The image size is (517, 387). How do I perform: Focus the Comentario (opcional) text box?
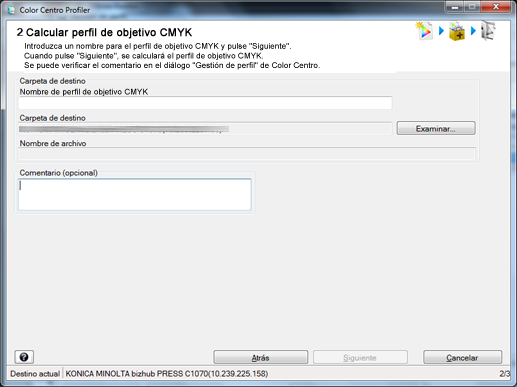click(135, 194)
